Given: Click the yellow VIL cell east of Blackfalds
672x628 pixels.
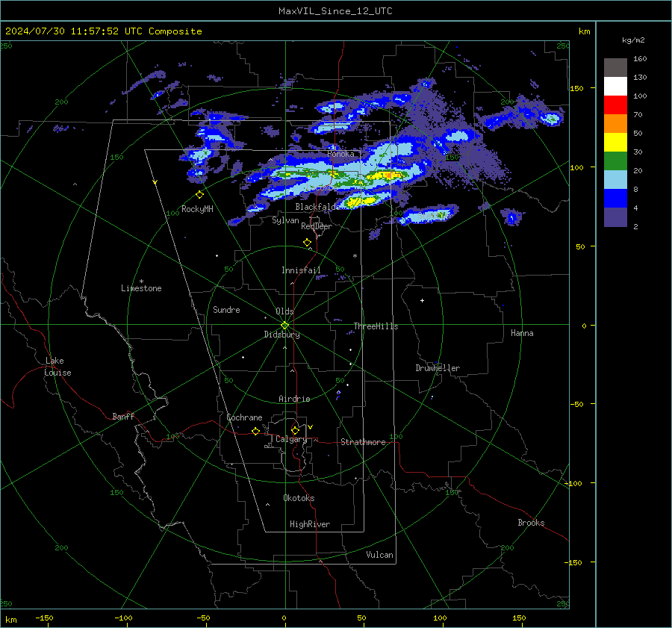Looking at the screenshot, I should tap(361, 200).
